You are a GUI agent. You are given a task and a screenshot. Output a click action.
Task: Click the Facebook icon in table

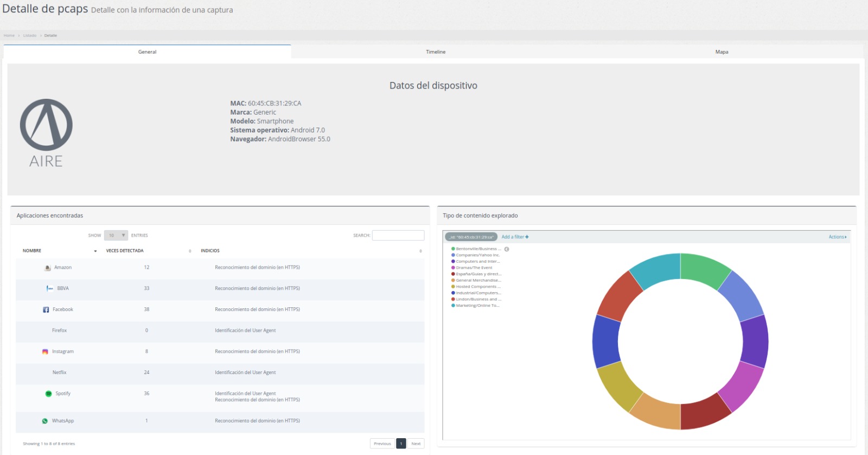click(x=46, y=309)
